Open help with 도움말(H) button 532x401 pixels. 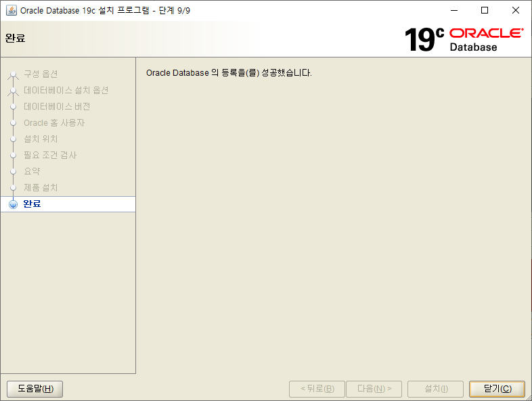[35, 389]
